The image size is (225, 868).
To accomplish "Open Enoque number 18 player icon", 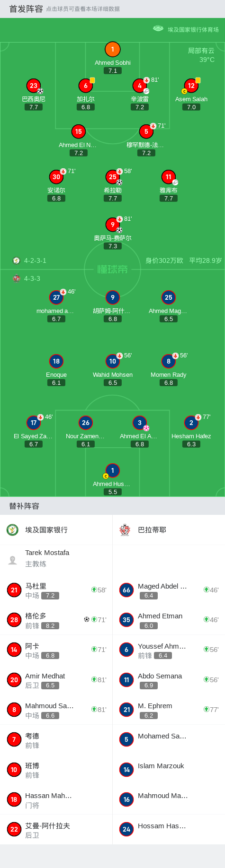I will coord(56,361).
